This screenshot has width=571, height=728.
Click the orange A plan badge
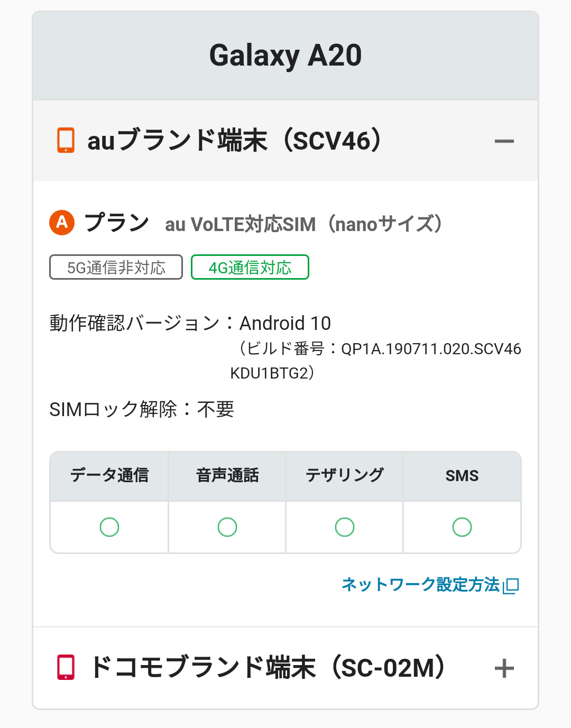62,223
